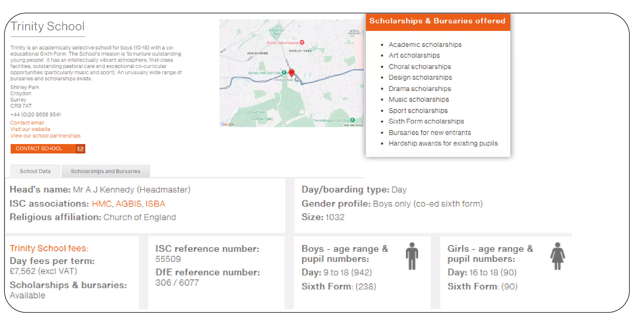The height and width of the screenshot is (319, 644).
Task: Click the red Trinity School map pin
Action: pos(291,73)
